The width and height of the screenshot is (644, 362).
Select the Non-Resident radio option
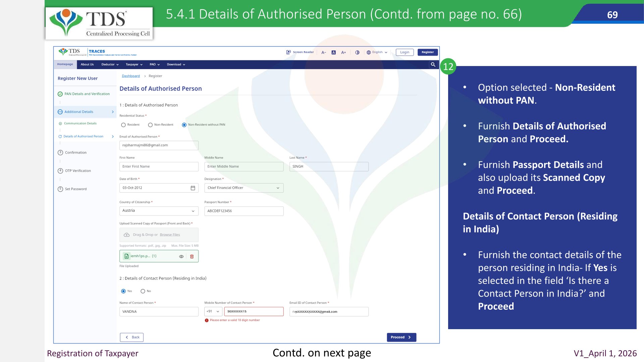(150, 125)
